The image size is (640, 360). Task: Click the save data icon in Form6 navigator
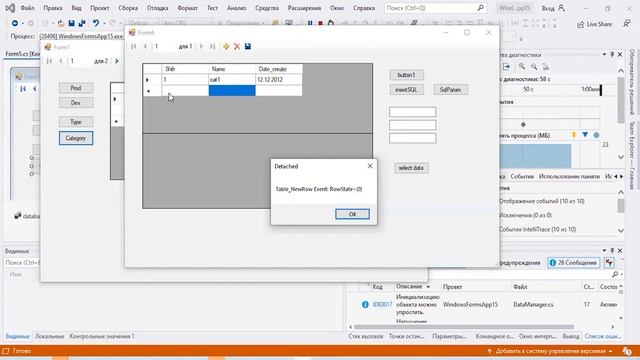[x=248, y=47]
